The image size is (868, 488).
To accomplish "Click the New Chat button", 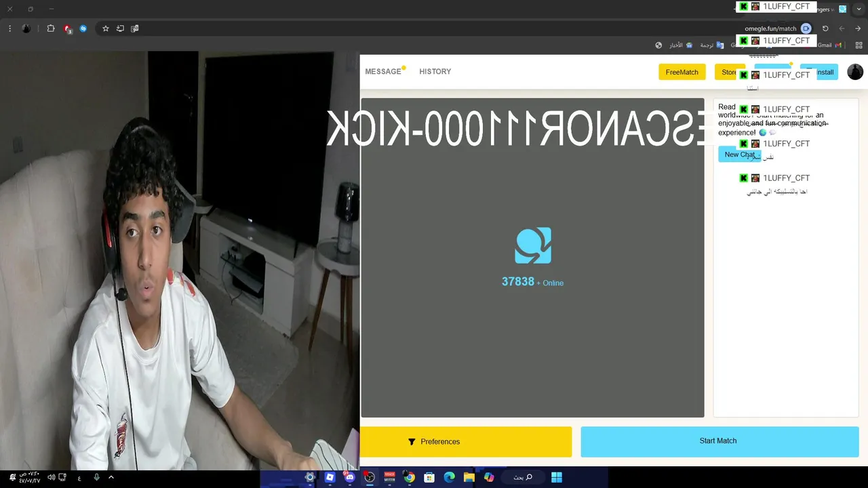I will (x=740, y=155).
